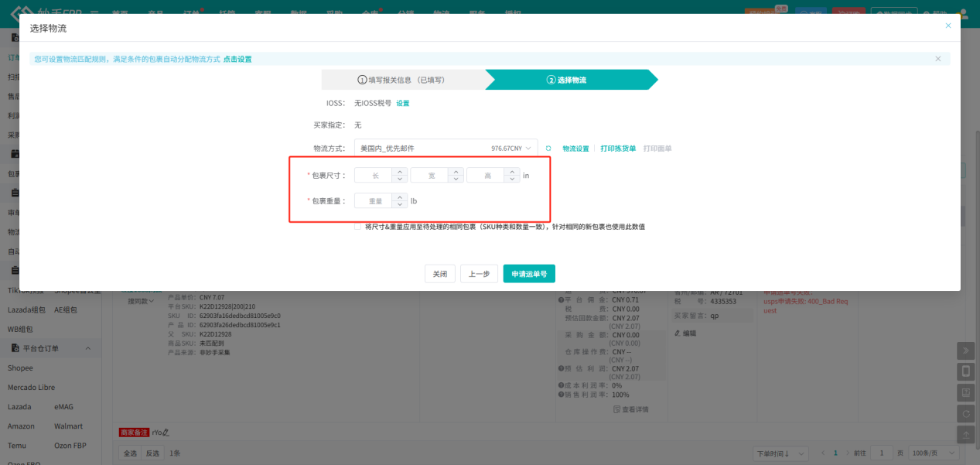Click 打印拣货单 link
980x465 pixels.
tap(618, 149)
